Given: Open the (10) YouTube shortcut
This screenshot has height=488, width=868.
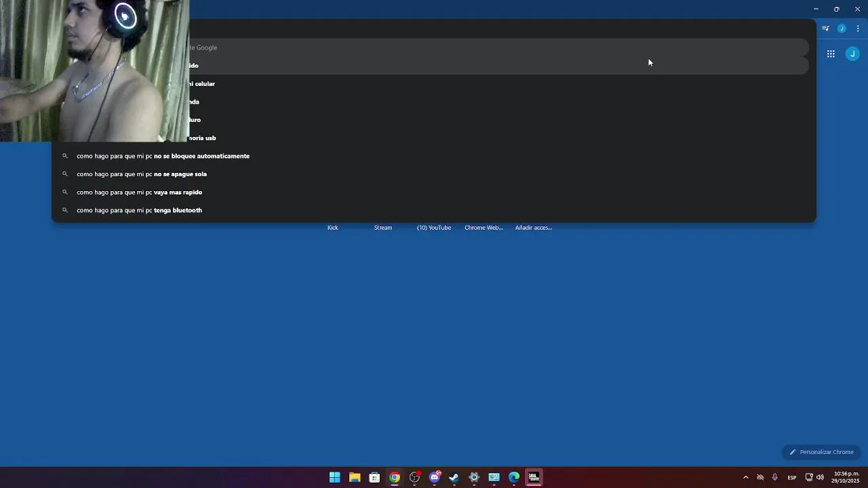Looking at the screenshot, I should click(x=434, y=228).
